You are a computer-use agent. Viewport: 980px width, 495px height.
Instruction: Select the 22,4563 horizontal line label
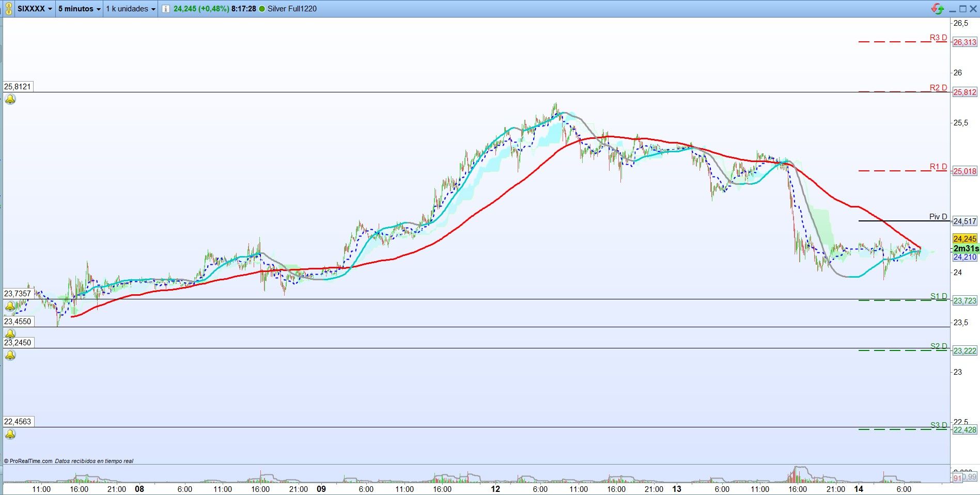pyautogui.click(x=18, y=422)
